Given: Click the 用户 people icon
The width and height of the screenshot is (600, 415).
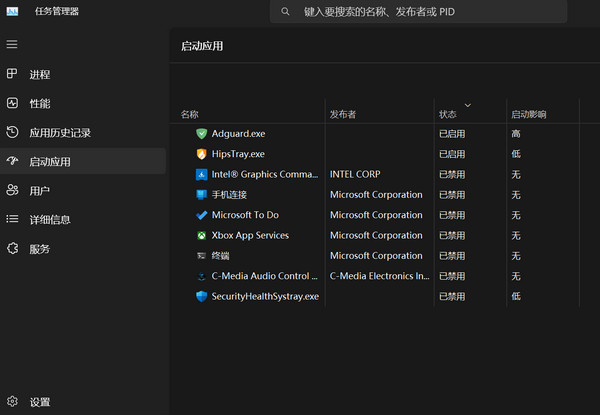Looking at the screenshot, I should click(x=12, y=190).
